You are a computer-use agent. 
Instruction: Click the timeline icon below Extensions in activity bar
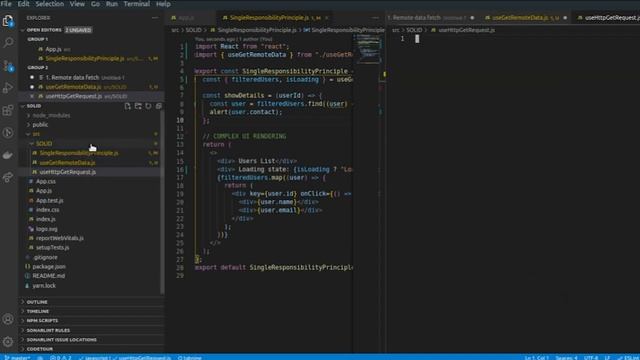[x=8, y=133]
